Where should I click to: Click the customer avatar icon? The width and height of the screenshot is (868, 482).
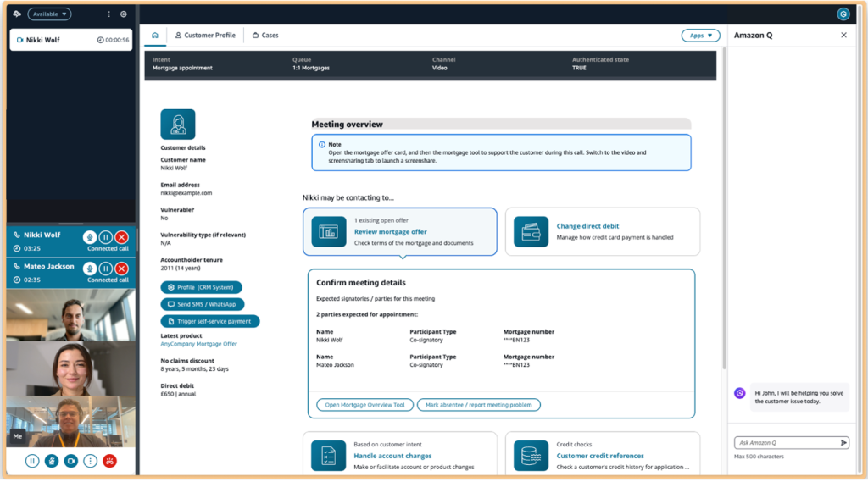[178, 124]
